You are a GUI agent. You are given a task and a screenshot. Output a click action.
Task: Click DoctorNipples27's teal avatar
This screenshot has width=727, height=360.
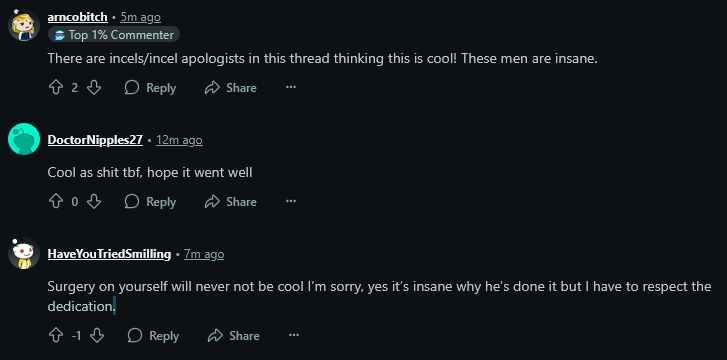tap(24, 139)
